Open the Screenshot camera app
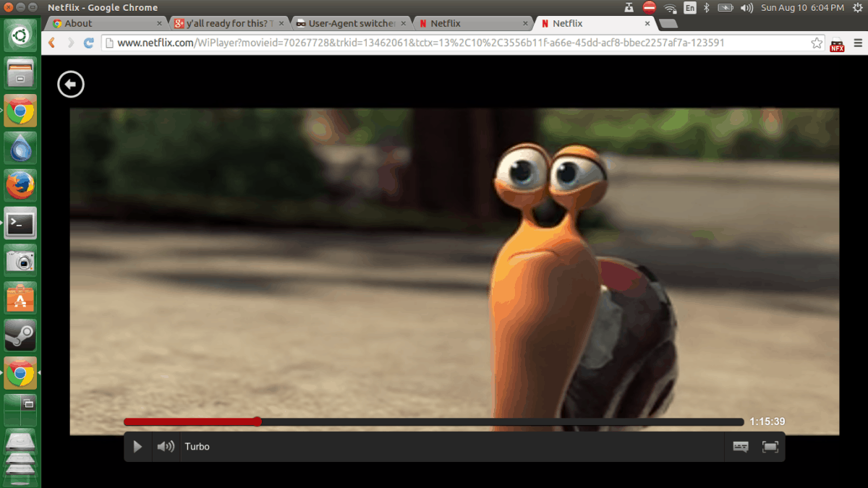The width and height of the screenshot is (868, 488). point(20,261)
